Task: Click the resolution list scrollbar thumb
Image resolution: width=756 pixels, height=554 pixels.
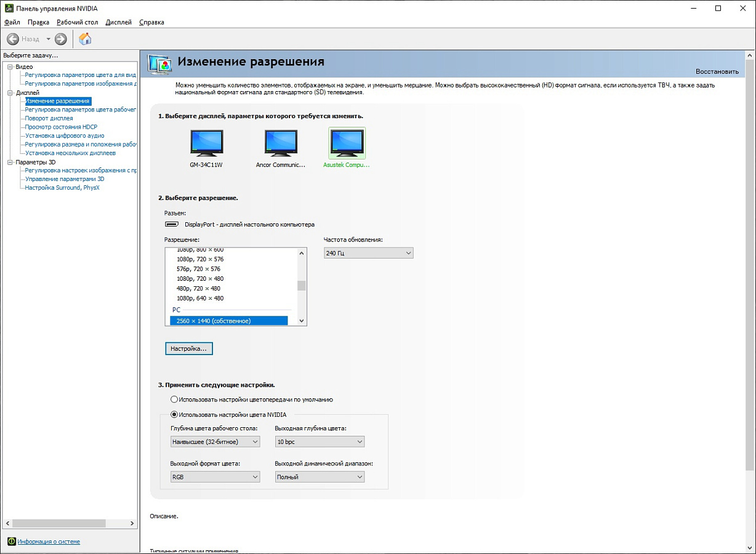Action: click(x=302, y=285)
